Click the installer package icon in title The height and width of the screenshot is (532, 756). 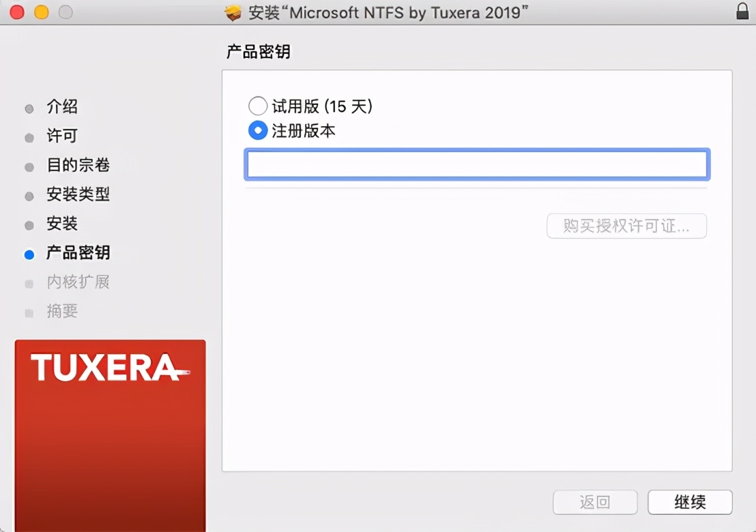(x=233, y=13)
